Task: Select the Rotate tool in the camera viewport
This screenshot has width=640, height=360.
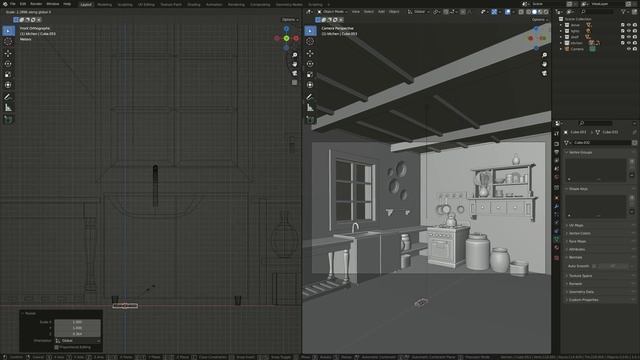Action: (310, 64)
